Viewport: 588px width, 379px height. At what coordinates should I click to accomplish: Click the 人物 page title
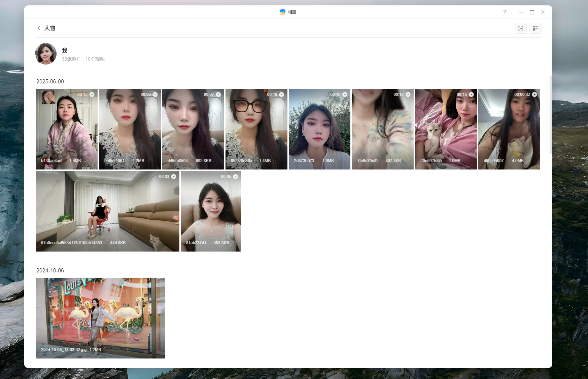[50, 28]
